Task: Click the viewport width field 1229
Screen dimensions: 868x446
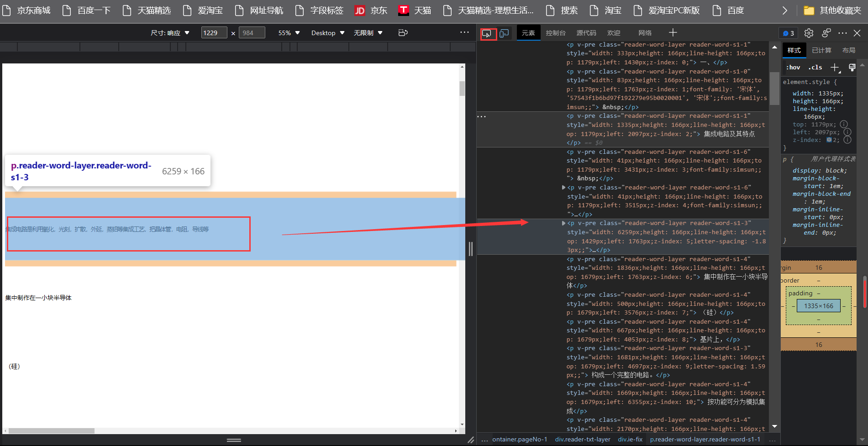Action: (214, 33)
